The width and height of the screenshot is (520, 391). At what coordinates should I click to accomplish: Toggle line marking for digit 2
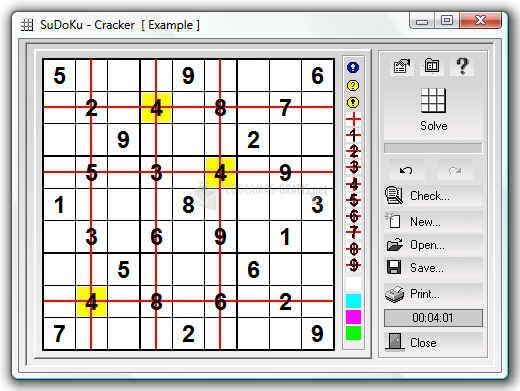point(353,151)
